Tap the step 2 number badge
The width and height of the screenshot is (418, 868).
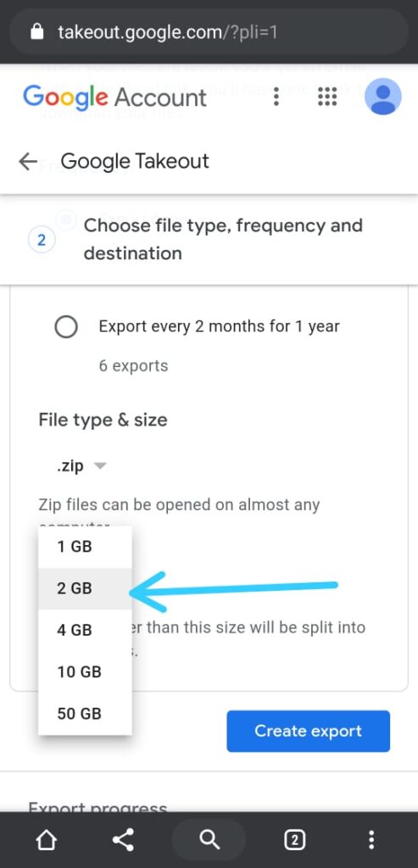coord(42,240)
